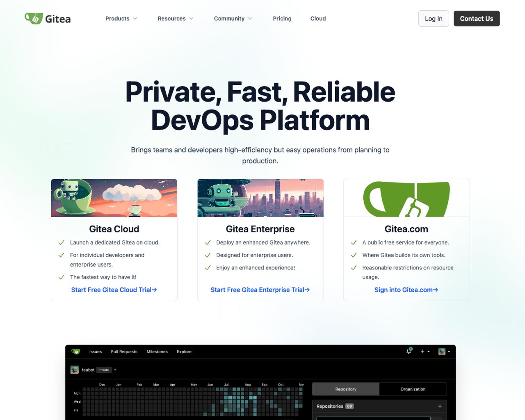Open the Cloud nav link
The image size is (525, 420).
click(318, 18)
